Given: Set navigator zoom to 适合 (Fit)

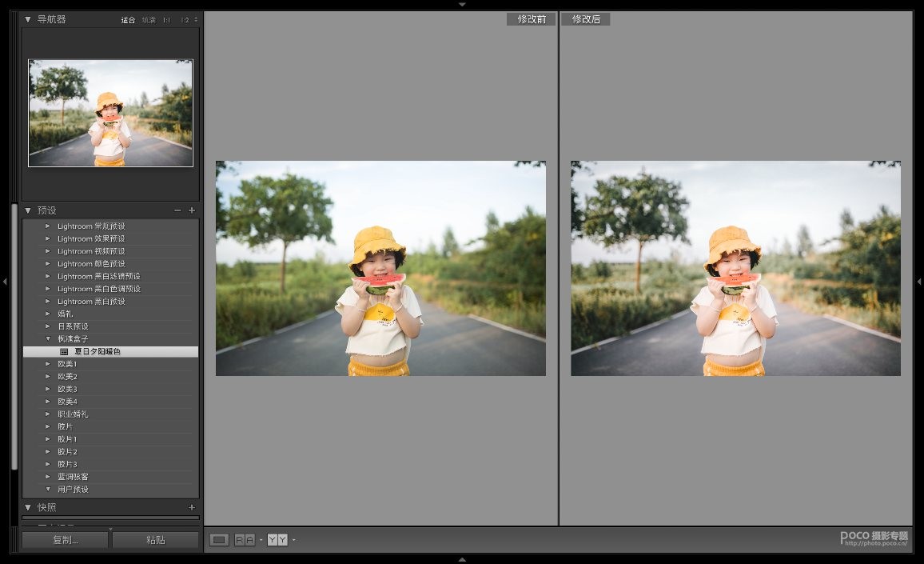Looking at the screenshot, I should pos(128,20).
